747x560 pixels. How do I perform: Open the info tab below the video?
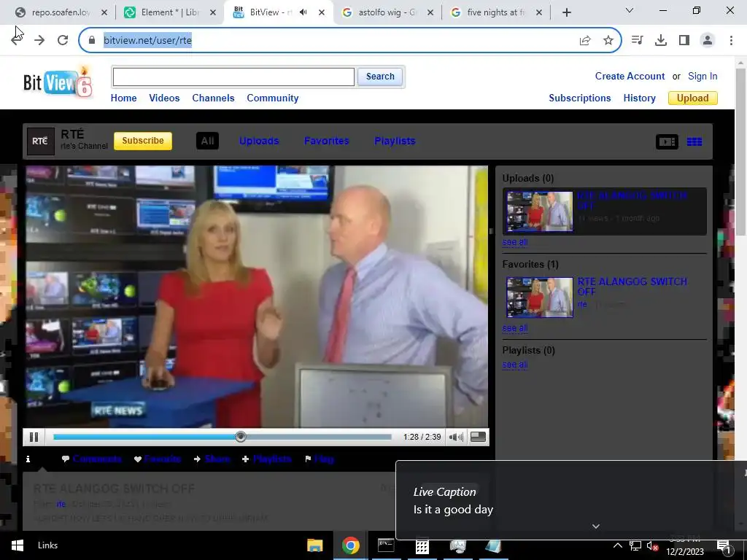click(28, 459)
